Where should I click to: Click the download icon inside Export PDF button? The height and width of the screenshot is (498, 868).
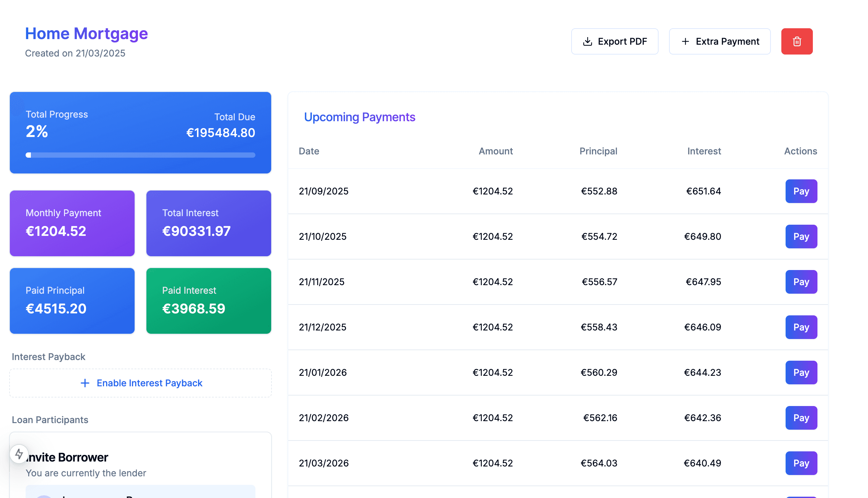pyautogui.click(x=587, y=41)
